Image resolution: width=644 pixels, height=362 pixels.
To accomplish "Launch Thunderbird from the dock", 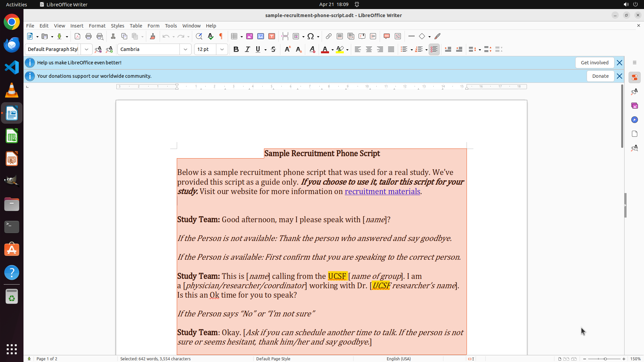I will (x=12, y=45).
